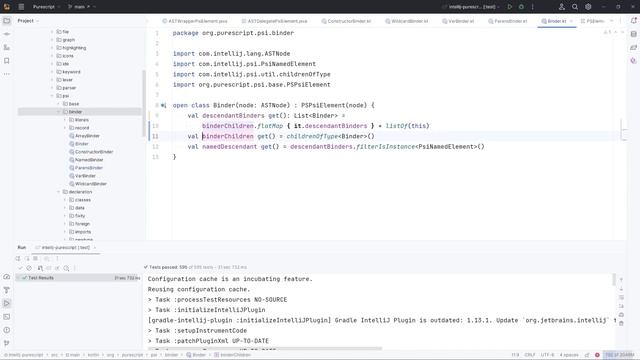Screen dimensions: 640x360
Task: Open ConstructorBinder file in project tree
Action: coord(91,152)
